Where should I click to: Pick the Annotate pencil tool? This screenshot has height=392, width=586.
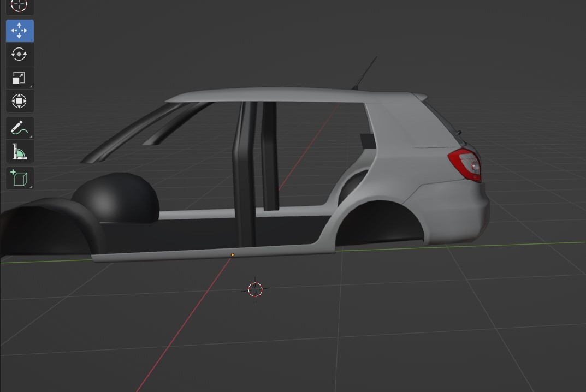point(20,128)
